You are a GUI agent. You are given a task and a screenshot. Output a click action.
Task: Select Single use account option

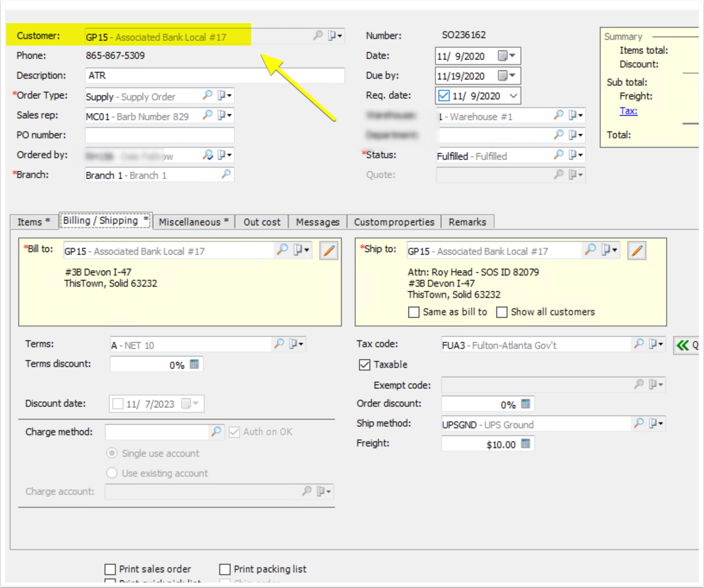point(112,453)
